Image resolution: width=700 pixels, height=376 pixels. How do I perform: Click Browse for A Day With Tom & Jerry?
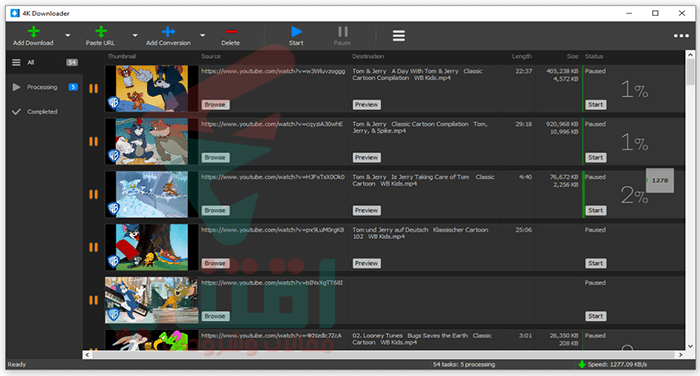(215, 104)
